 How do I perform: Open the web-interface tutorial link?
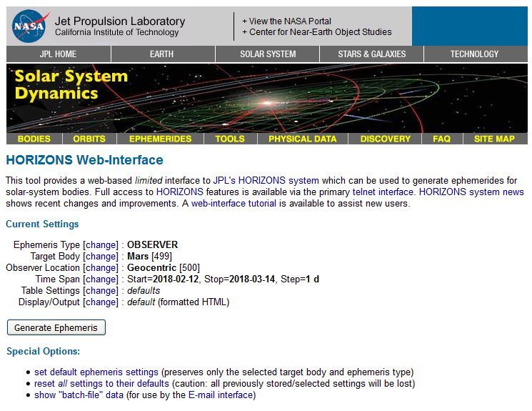[x=234, y=204]
